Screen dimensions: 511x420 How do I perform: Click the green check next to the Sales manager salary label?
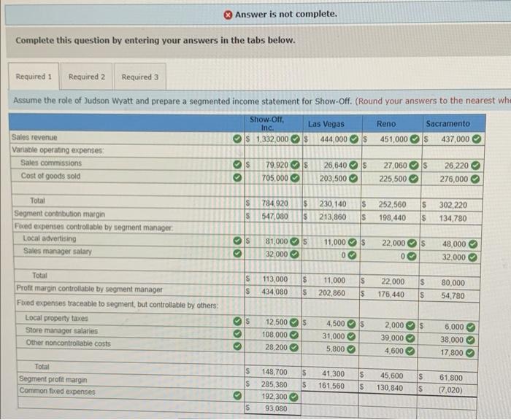coord(237,253)
